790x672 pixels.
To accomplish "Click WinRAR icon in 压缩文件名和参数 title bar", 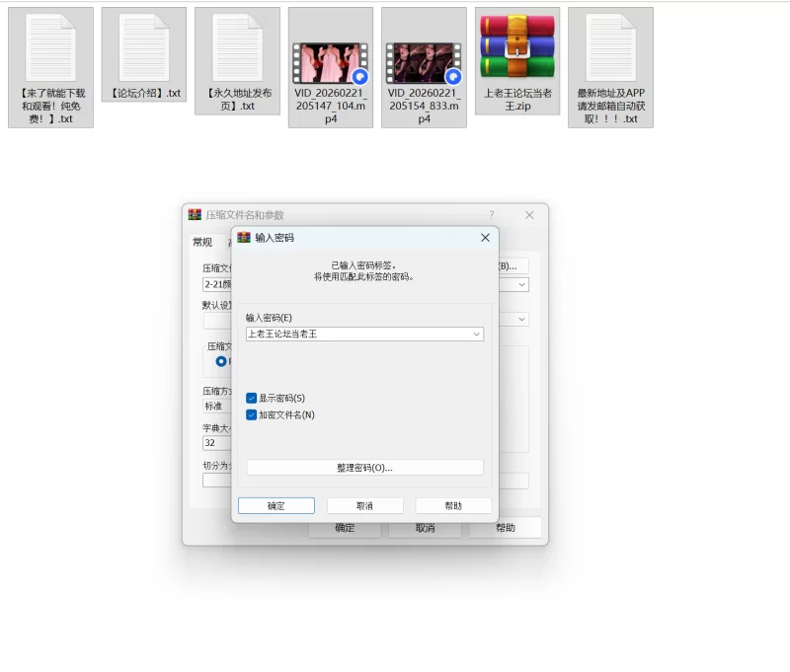I will 195,215.
